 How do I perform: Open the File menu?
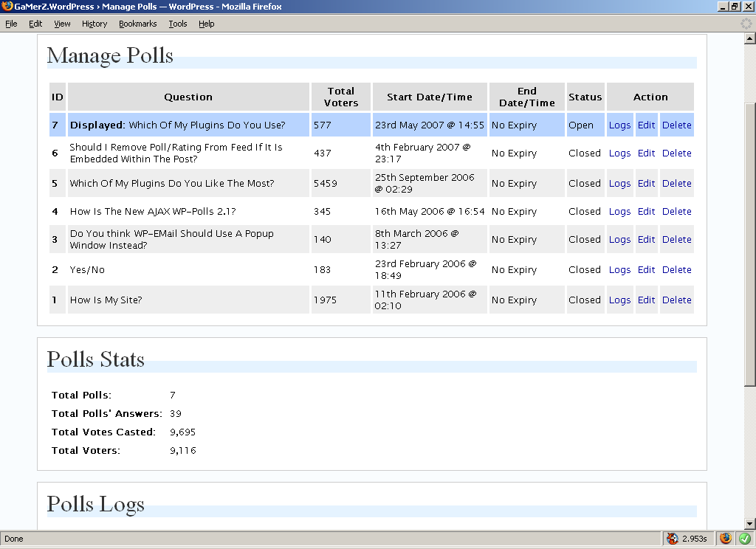click(11, 24)
